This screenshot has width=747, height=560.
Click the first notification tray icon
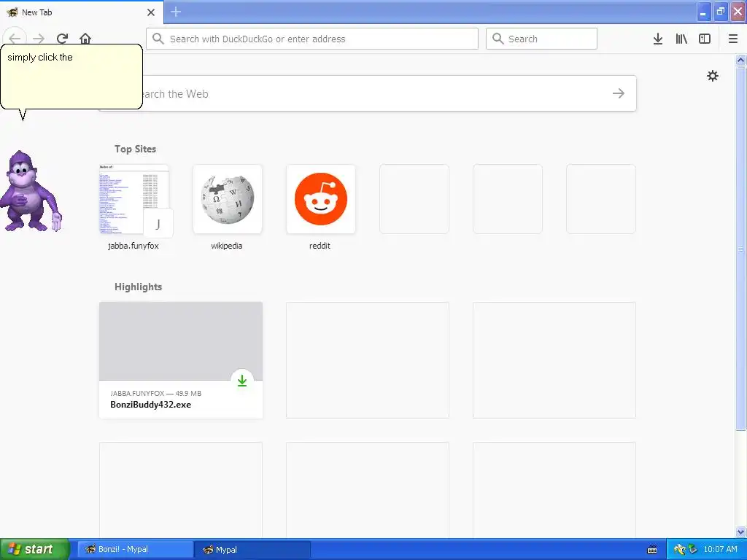coord(679,550)
